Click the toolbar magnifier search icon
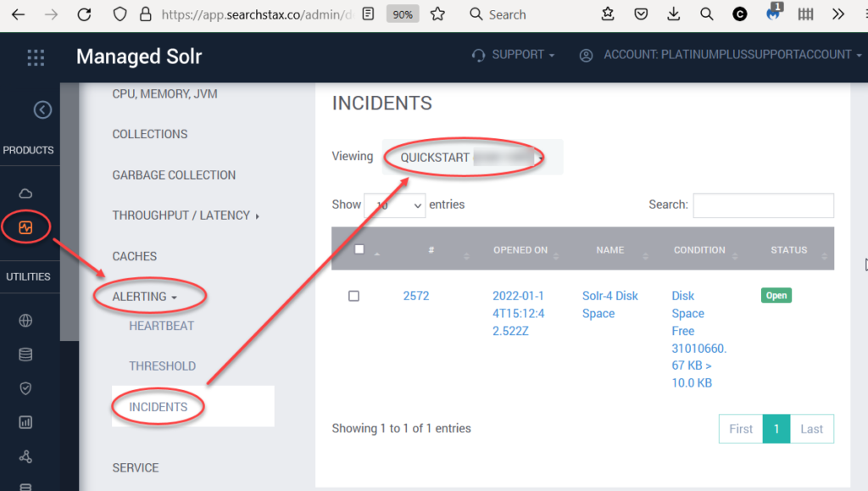The image size is (868, 491). (x=706, y=14)
